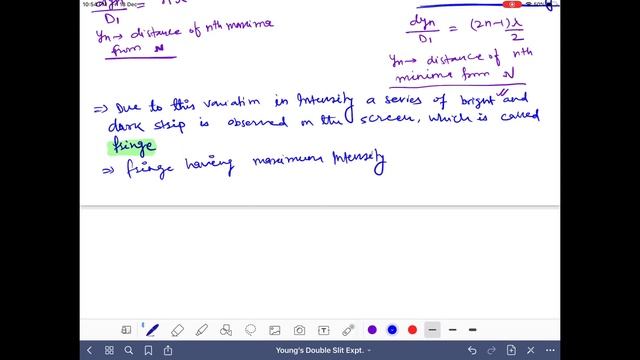Close the editing toolbar with X

(531, 350)
